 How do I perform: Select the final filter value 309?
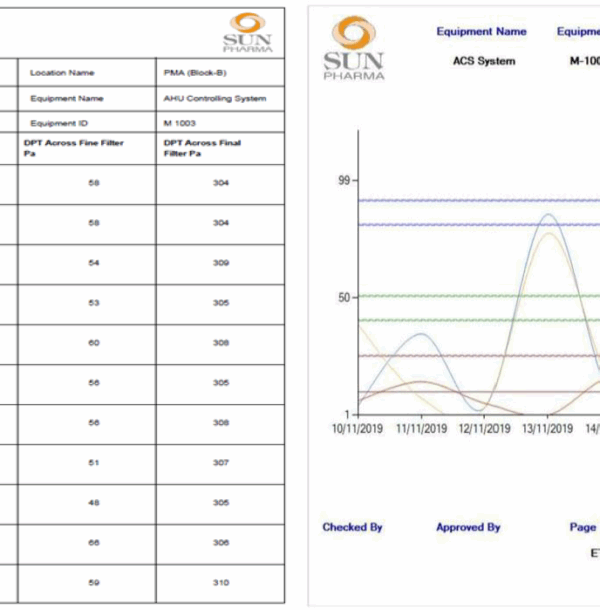click(x=221, y=263)
